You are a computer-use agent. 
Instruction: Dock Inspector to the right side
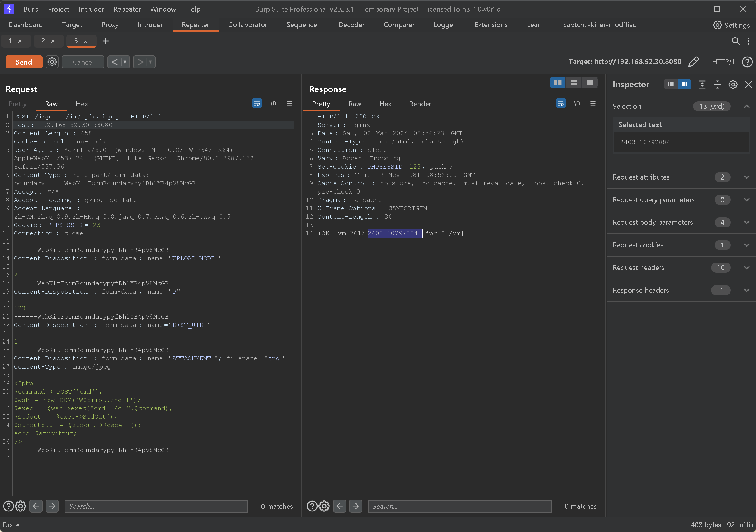tap(684, 84)
